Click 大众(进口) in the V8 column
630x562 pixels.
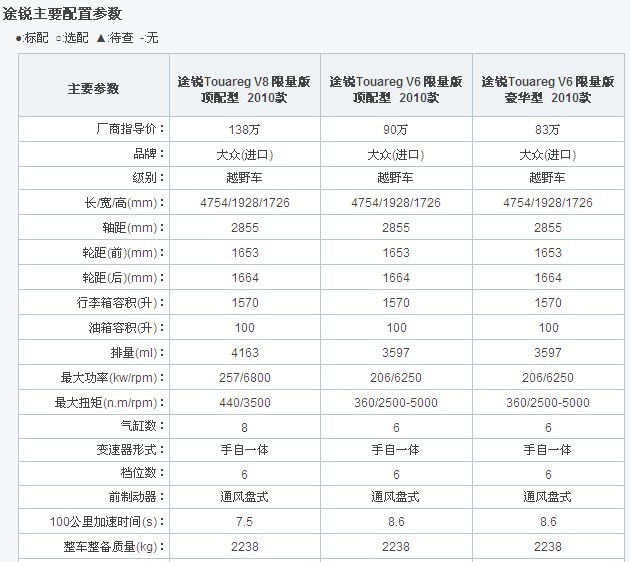click(x=245, y=155)
